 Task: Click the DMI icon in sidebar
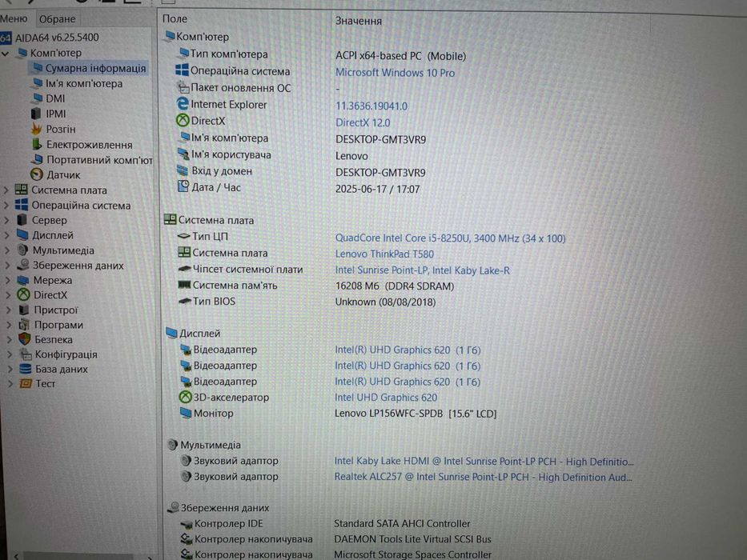click(x=36, y=98)
